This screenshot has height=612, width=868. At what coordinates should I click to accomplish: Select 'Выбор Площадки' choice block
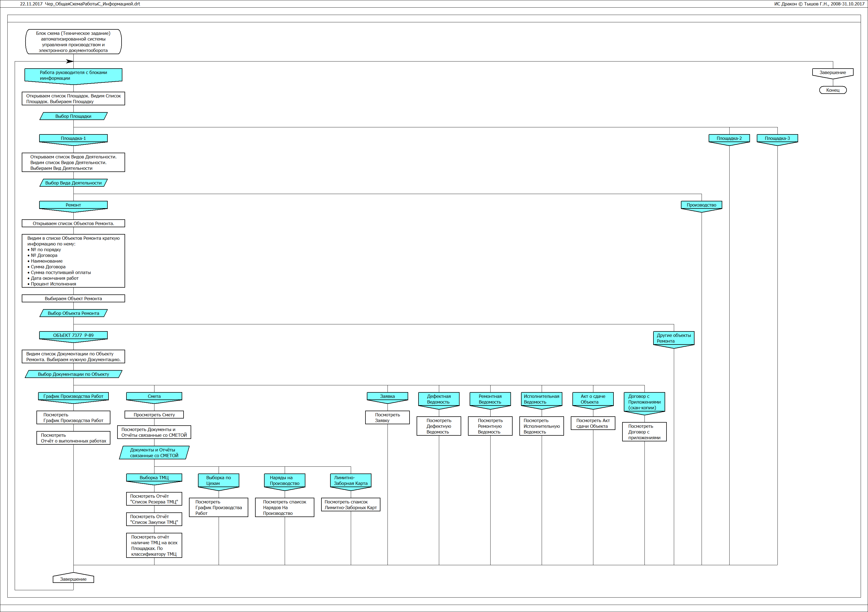(73, 116)
